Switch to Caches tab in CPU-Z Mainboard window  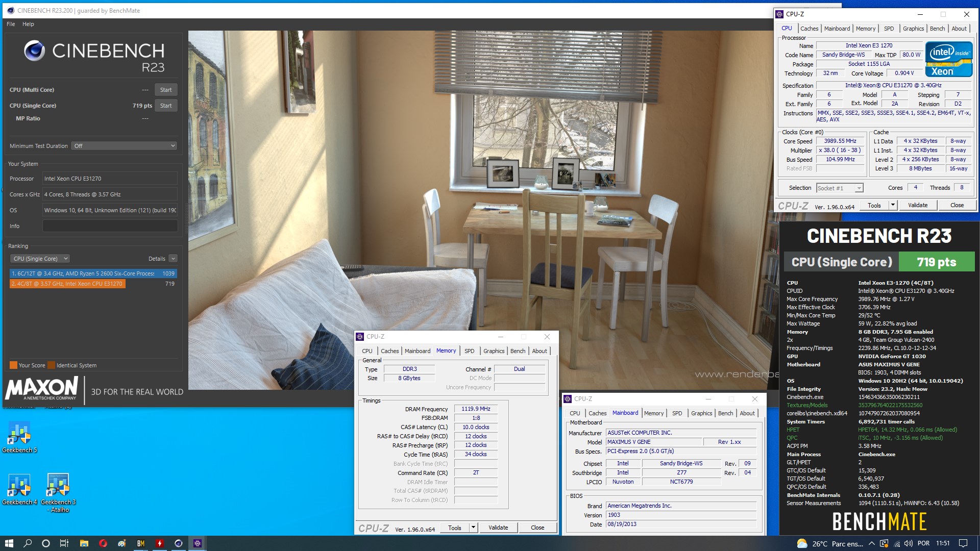click(597, 413)
